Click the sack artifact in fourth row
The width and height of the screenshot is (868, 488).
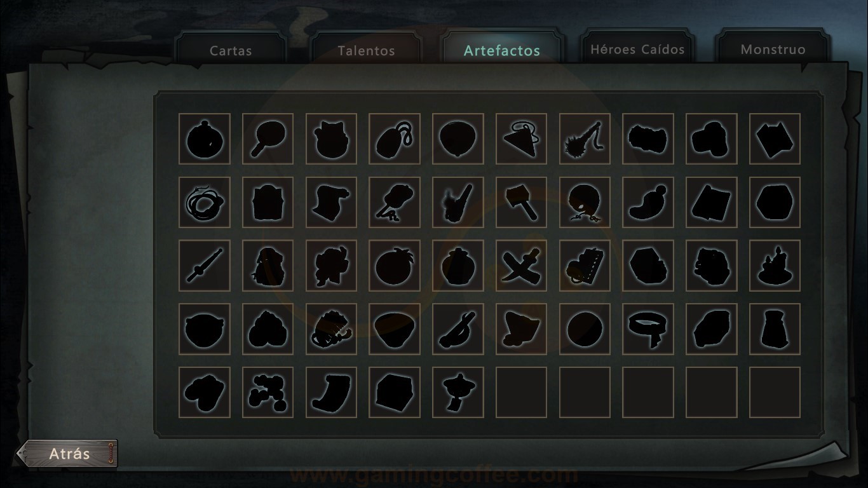775,329
